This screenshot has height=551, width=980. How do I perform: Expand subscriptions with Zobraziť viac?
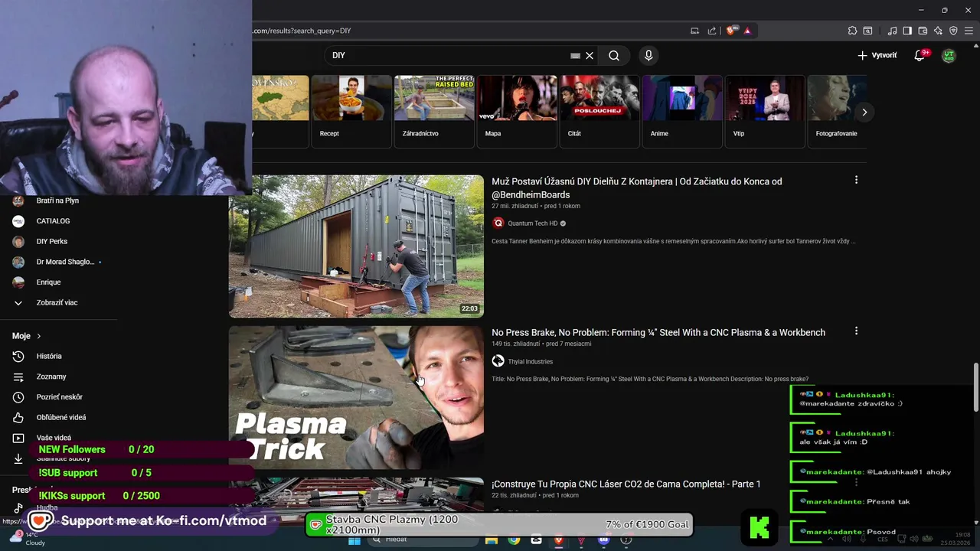pos(58,302)
